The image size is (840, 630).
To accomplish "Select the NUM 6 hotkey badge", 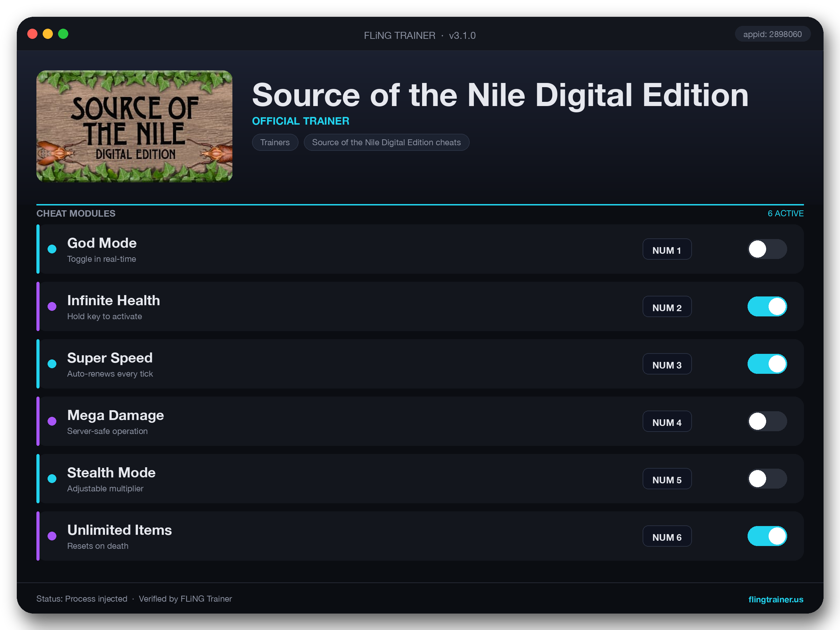I will [667, 536].
